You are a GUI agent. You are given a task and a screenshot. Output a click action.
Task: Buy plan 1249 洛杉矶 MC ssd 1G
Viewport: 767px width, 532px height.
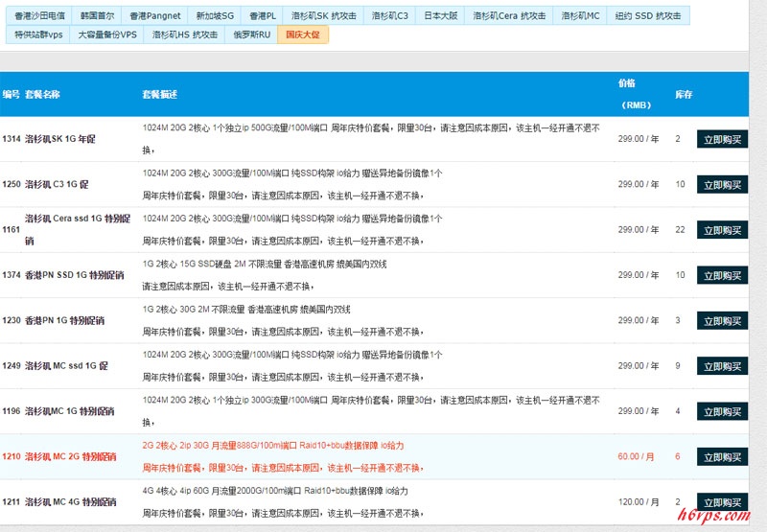(722, 366)
